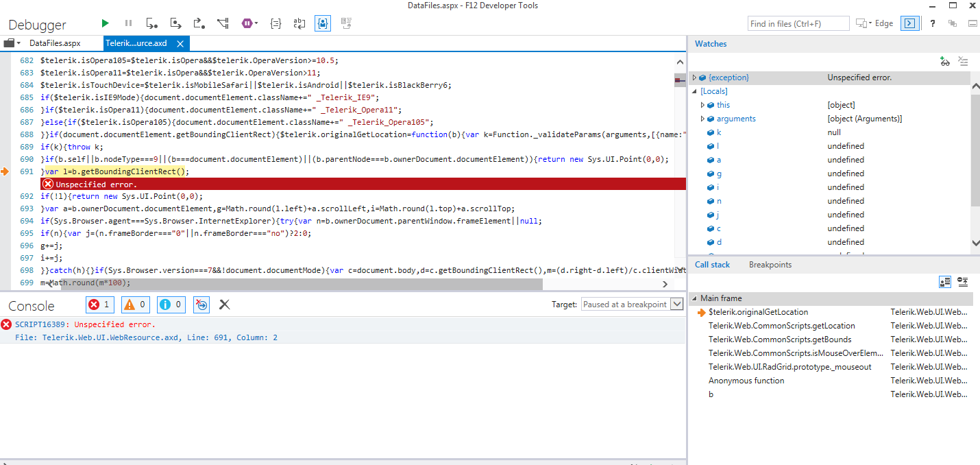Expand the {exception} watch entry
Viewport: 980px width, 465px height.
point(694,77)
